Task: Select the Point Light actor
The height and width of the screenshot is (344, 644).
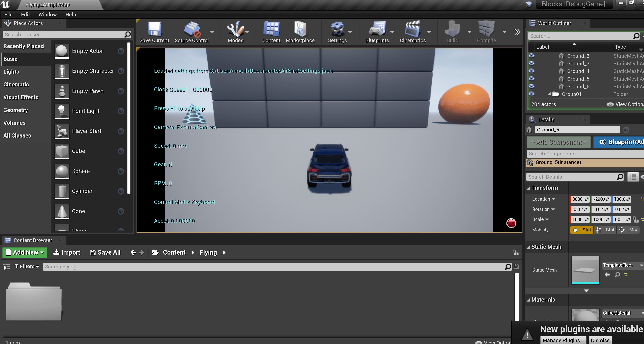Action: pos(86,111)
